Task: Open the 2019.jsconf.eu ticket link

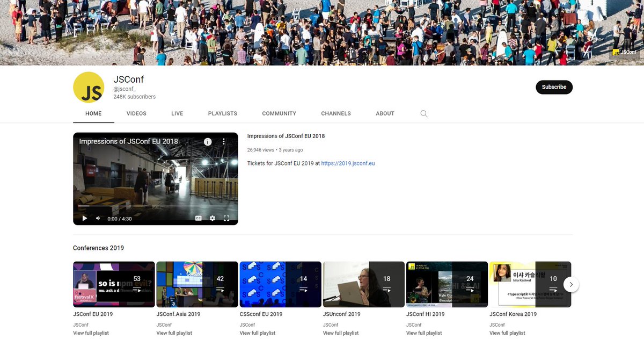Action: pyautogui.click(x=347, y=163)
